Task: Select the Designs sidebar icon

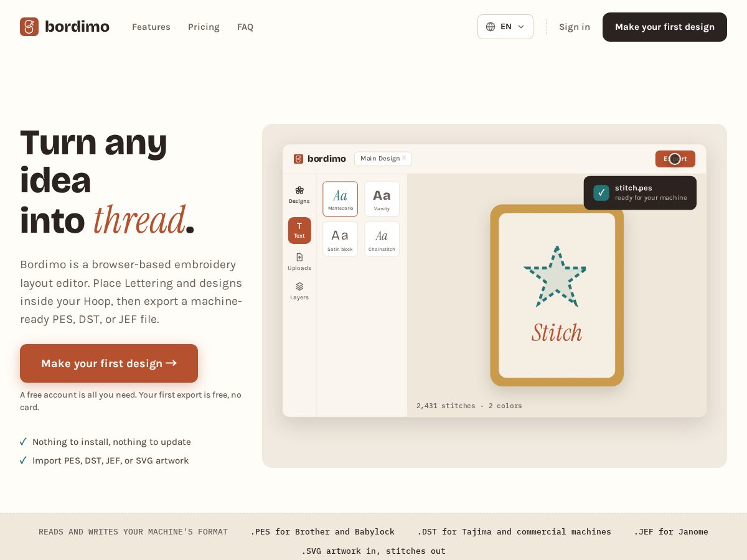Action: pyautogui.click(x=299, y=195)
